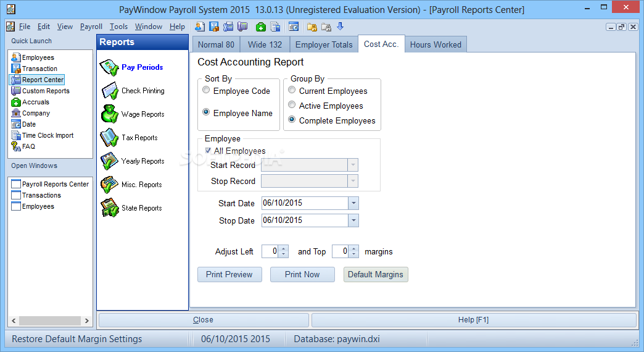Switch to the Employer Totals tab
This screenshot has height=352, width=644.
point(324,44)
